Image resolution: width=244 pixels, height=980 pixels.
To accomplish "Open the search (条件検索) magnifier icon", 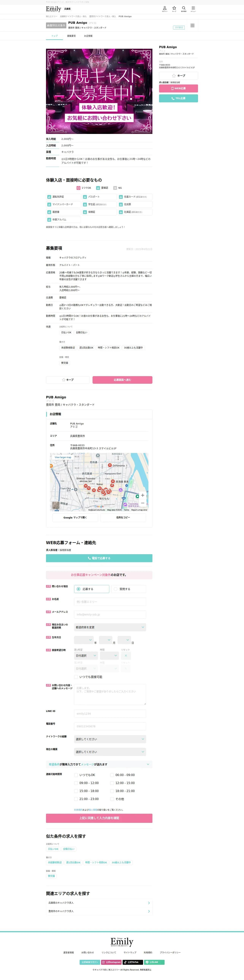I will click(x=184, y=9).
